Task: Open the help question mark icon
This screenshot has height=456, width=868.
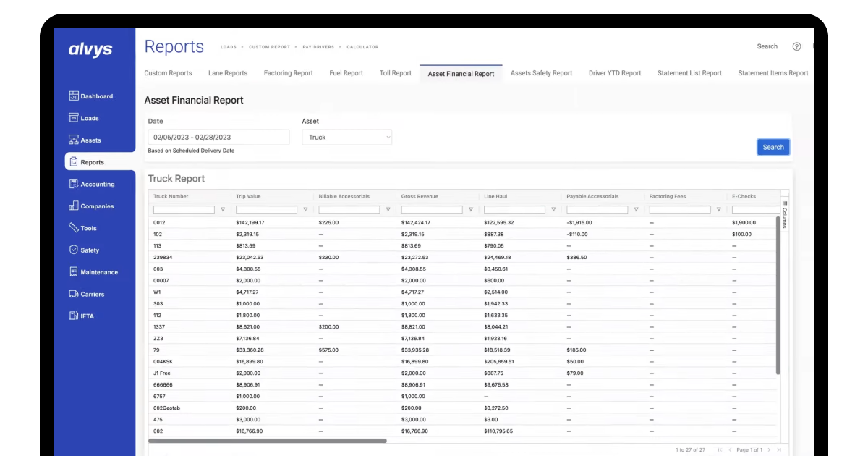Action: [796, 46]
